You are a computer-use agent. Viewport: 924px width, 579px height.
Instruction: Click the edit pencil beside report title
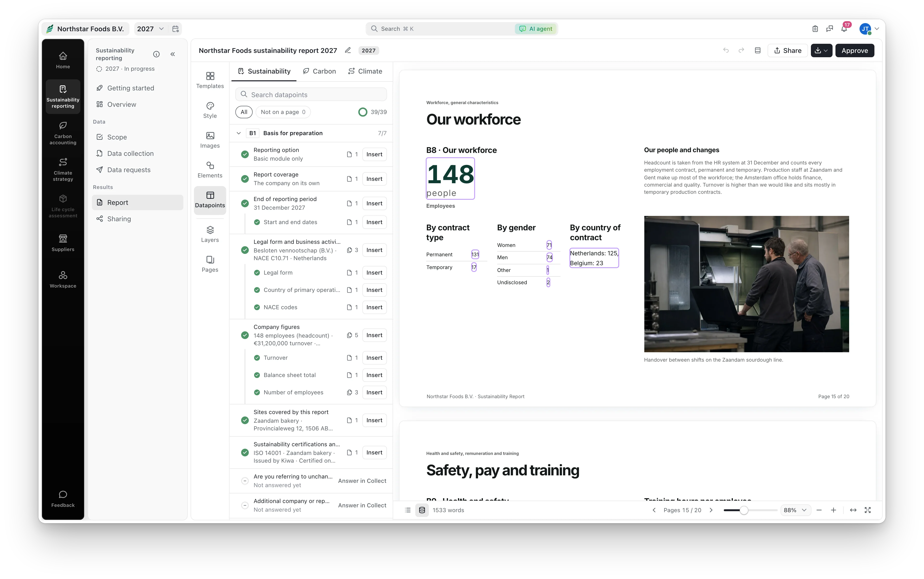348,50
